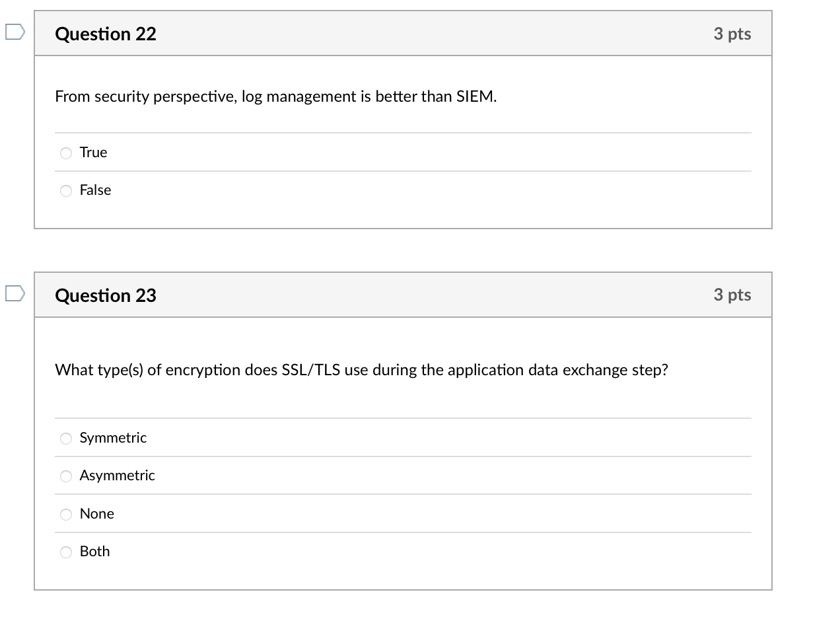Click the Symmetric answer label text

point(113,438)
